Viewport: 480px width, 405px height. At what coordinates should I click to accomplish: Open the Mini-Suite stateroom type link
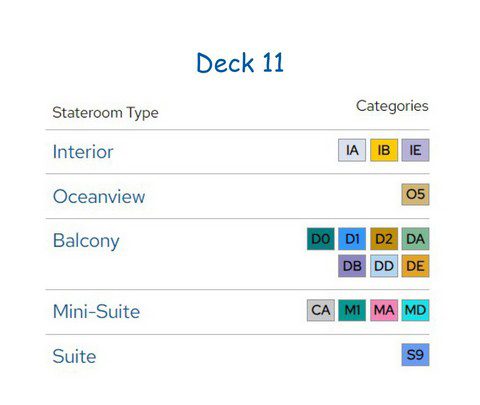(96, 312)
